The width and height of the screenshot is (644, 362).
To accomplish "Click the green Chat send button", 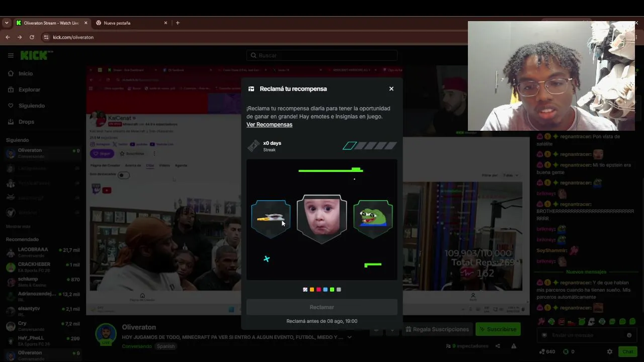I will coord(627,352).
